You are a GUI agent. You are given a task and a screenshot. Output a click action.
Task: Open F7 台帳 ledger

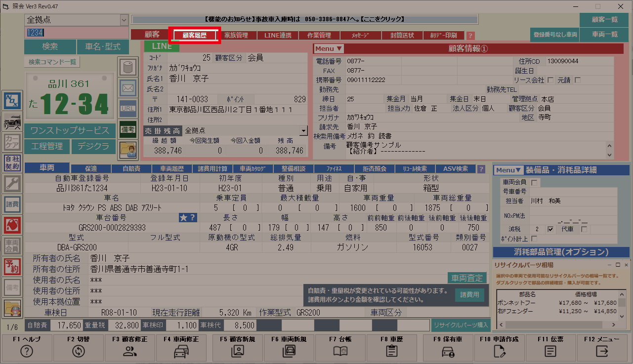tap(340, 348)
